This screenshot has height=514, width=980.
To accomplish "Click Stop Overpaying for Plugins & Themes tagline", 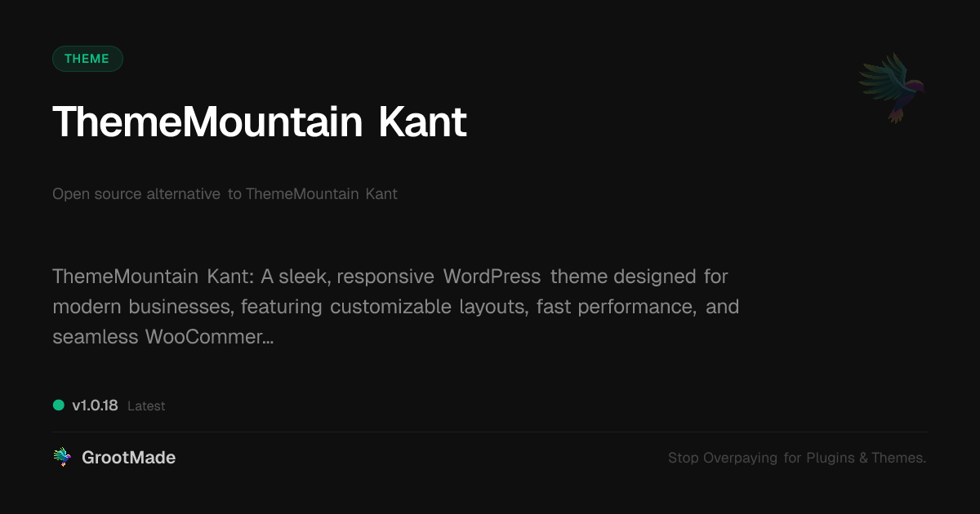I will 796,458.
